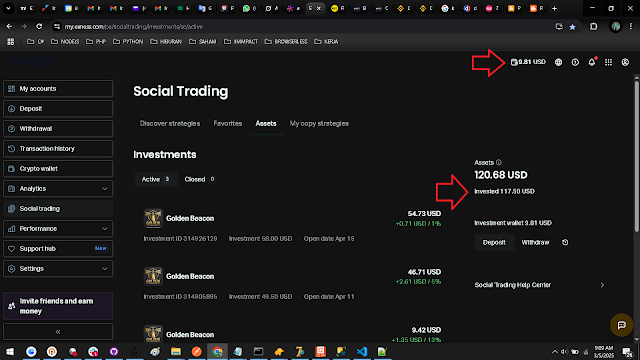Click Deposit button in Assets panel

[494, 242]
